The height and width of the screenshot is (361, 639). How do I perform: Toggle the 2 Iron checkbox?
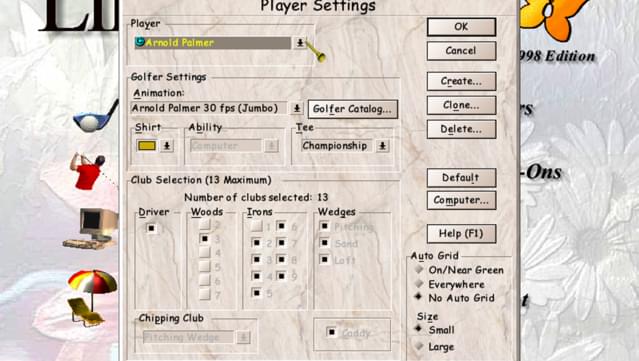[256, 243]
